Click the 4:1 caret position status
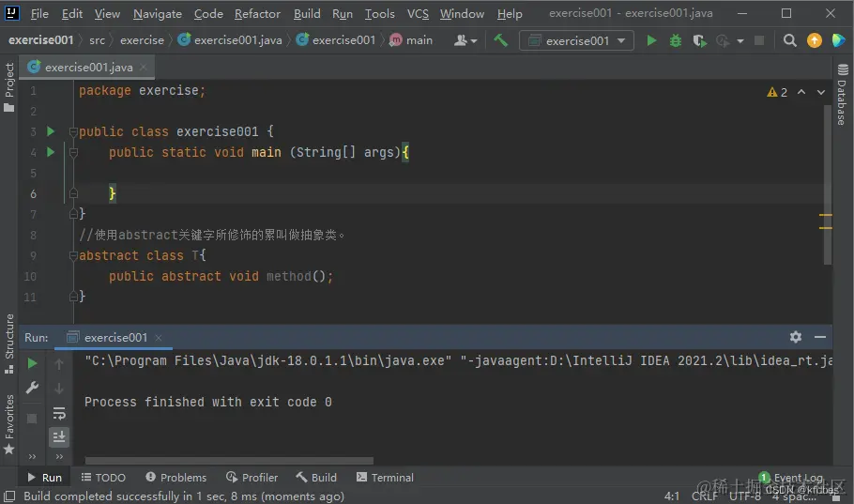 [672, 496]
